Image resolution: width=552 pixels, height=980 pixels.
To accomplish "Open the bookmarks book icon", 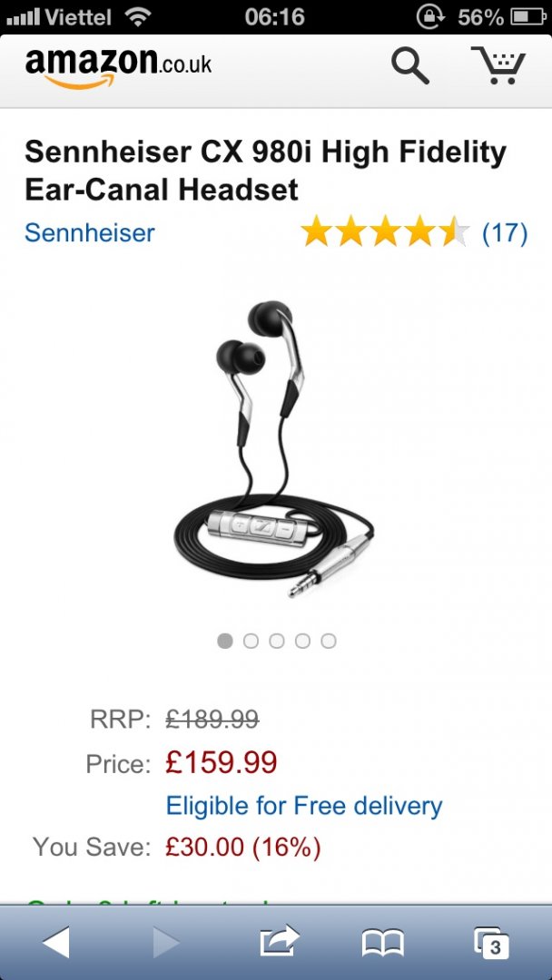I will coord(383,943).
